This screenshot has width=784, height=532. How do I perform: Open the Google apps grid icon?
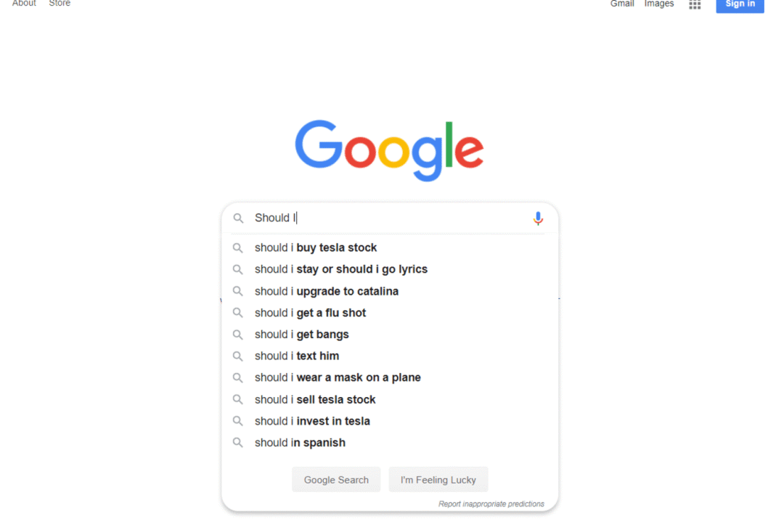pyautogui.click(x=695, y=4)
